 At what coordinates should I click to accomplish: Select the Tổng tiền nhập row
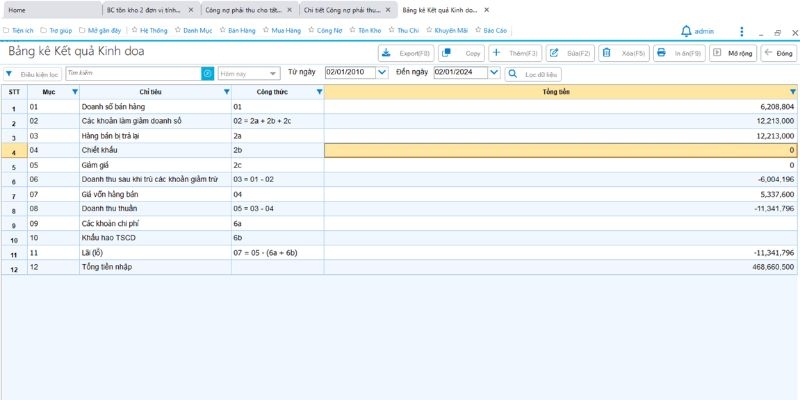tap(399, 267)
